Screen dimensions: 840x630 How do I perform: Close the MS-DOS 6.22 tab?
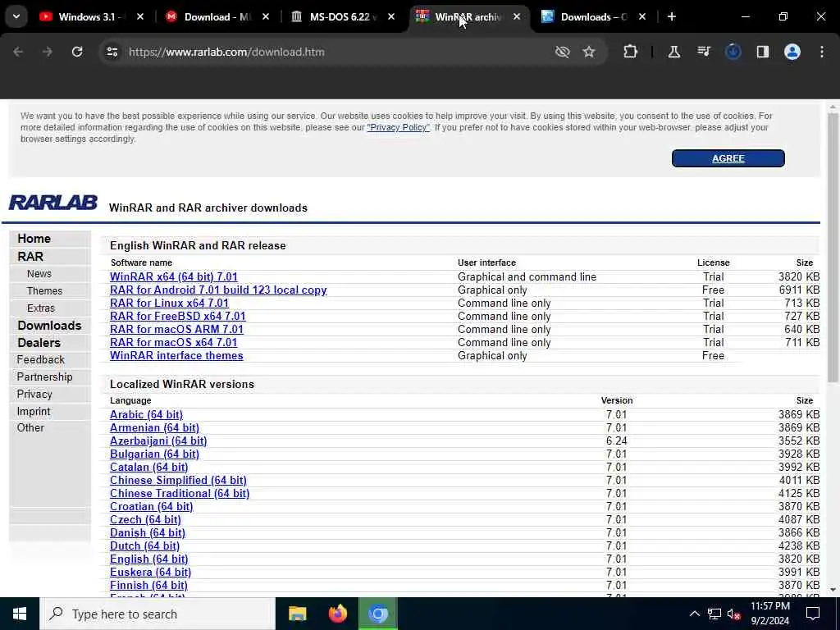(x=391, y=17)
